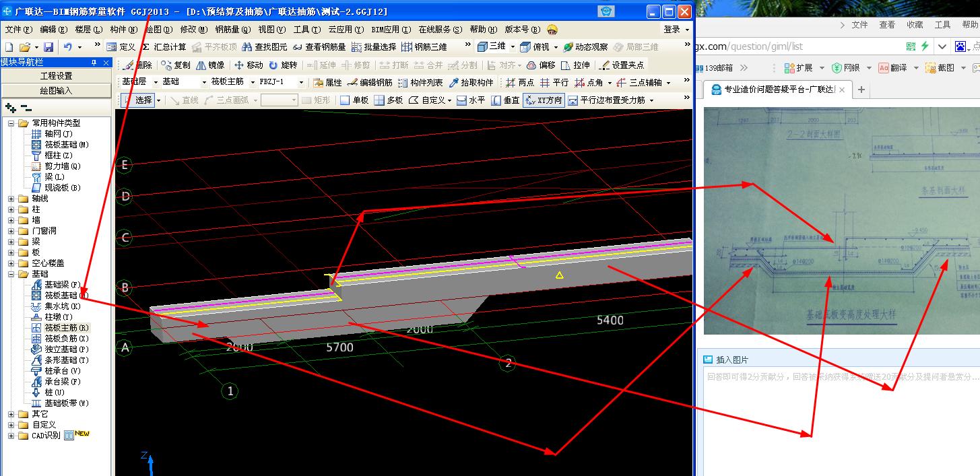Image resolution: width=980 pixels, height=476 pixels.
Task: Select 单板 (Single slab) mode
Action: click(x=354, y=100)
